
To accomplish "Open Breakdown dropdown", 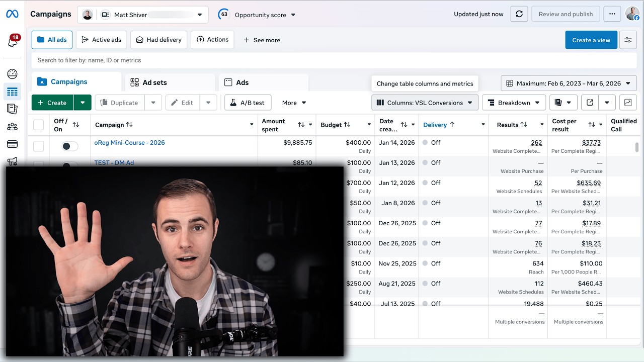I will pyautogui.click(x=514, y=103).
